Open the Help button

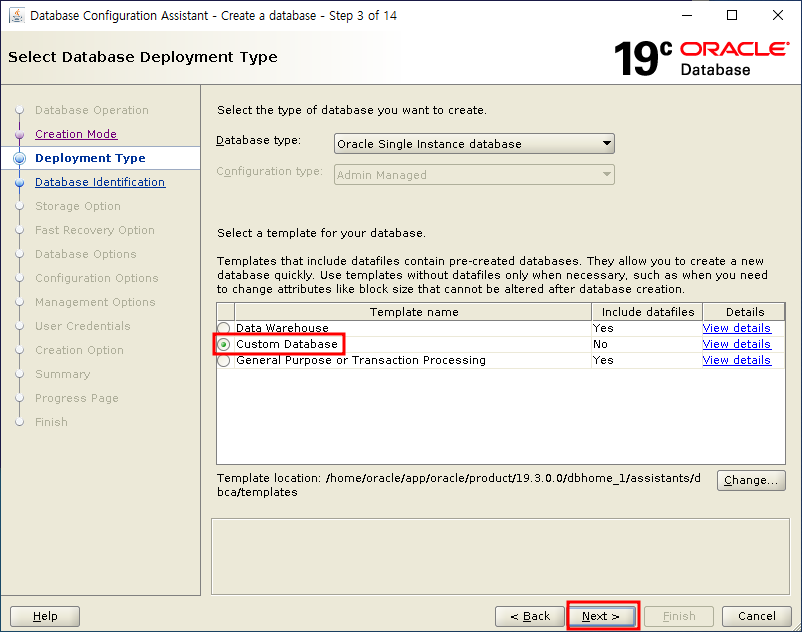click(x=45, y=616)
